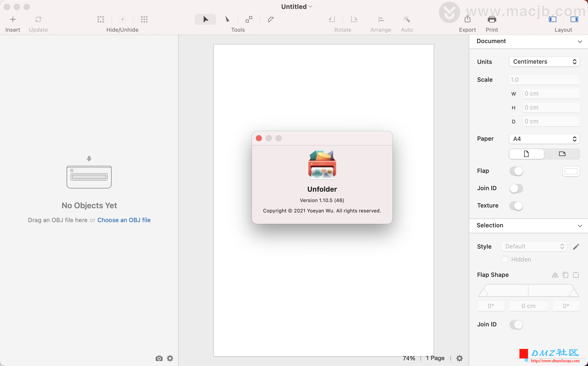Click the Unfolder app icon in dialog

pos(322,165)
